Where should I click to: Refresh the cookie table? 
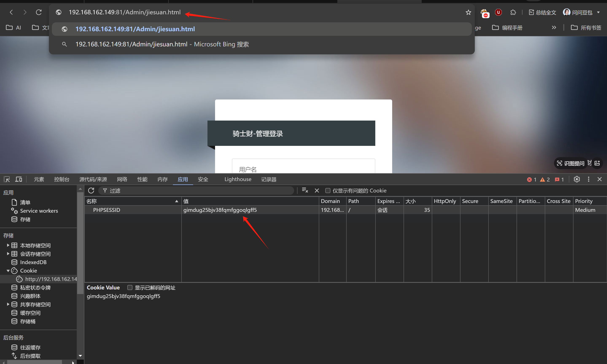click(x=91, y=191)
